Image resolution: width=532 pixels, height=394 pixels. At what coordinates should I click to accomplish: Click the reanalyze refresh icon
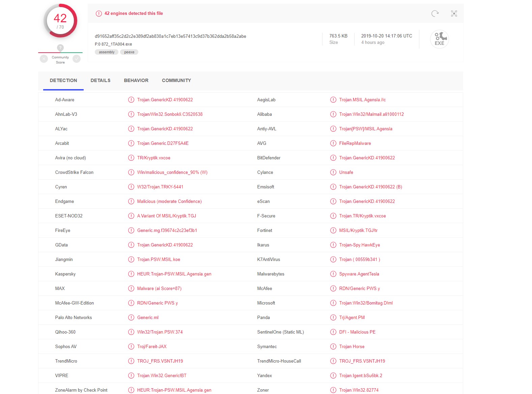(435, 14)
